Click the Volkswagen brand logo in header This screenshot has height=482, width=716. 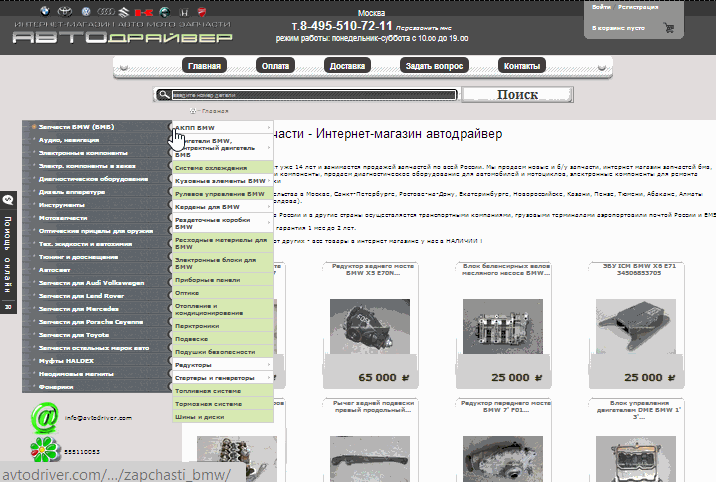[86, 12]
